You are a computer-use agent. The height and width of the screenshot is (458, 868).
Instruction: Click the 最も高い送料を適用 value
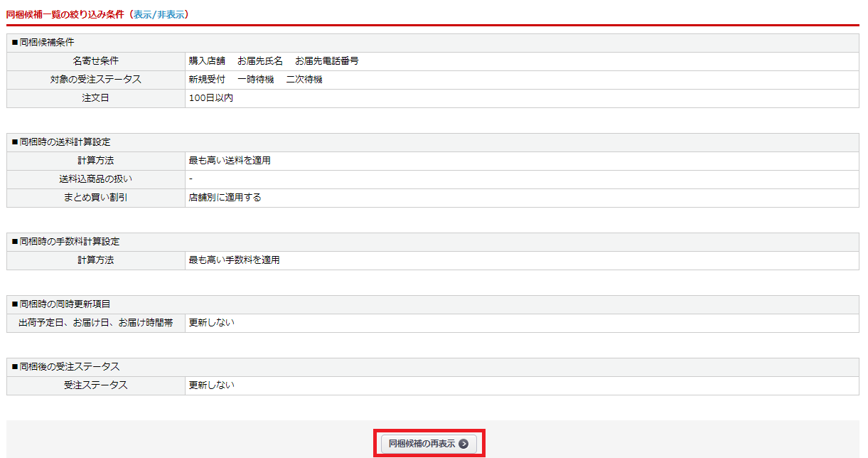pyautogui.click(x=230, y=161)
